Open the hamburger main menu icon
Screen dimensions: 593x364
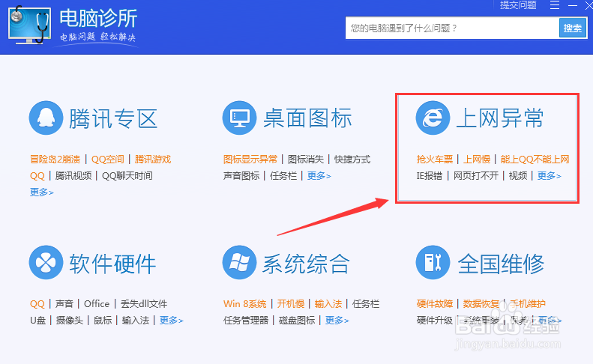coord(555,5)
